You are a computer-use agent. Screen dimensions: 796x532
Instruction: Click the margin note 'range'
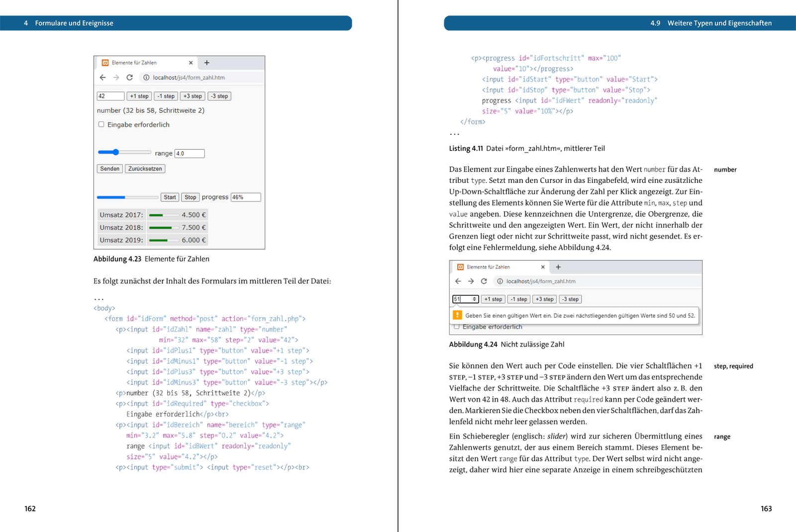(x=722, y=437)
